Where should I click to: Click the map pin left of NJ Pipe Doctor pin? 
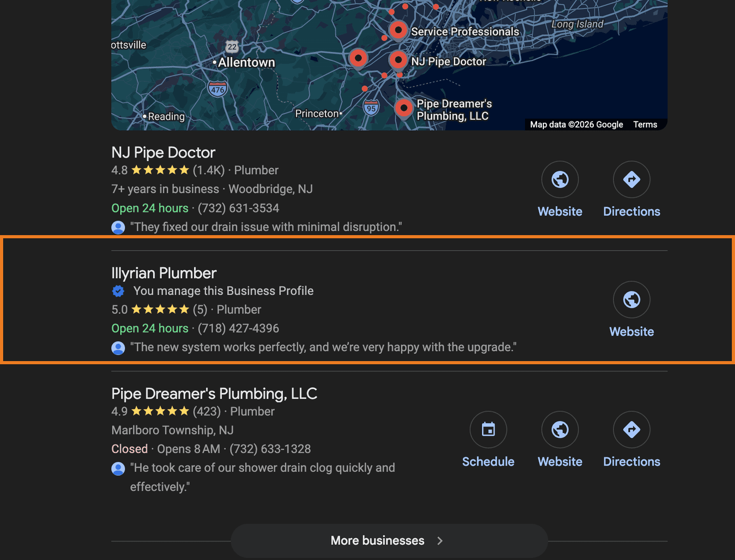(358, 58)
